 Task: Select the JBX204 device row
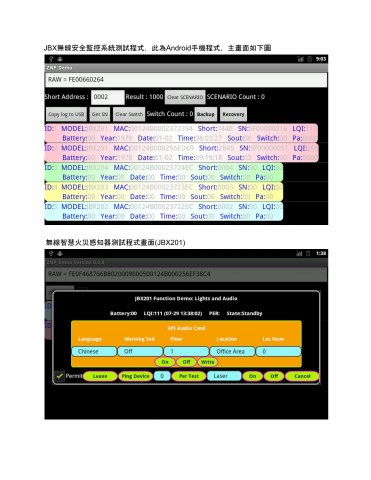point(164,172)
